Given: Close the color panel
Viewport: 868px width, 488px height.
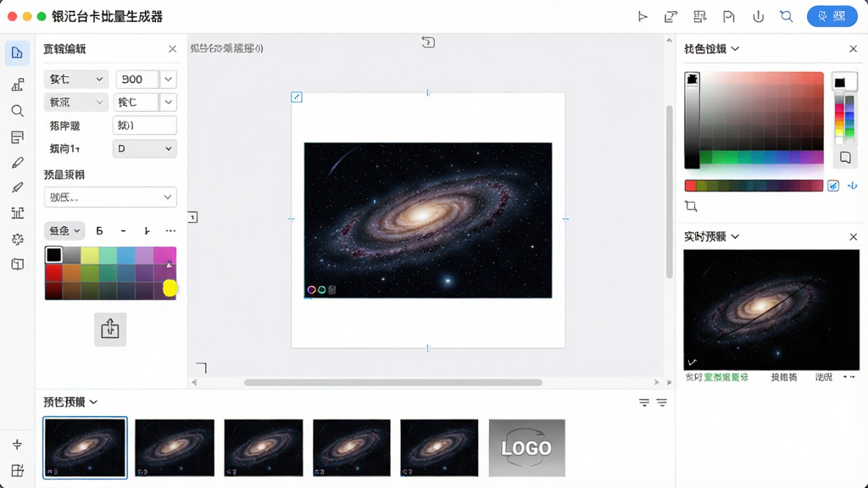Looking at the screenshot, I should [853, 49].
